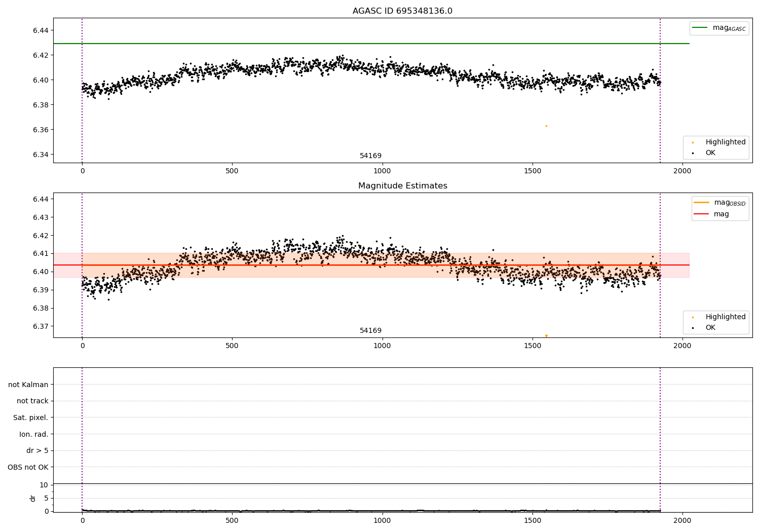Click the not Kalman axis label

pyautogui.click(x=28, y=385)
